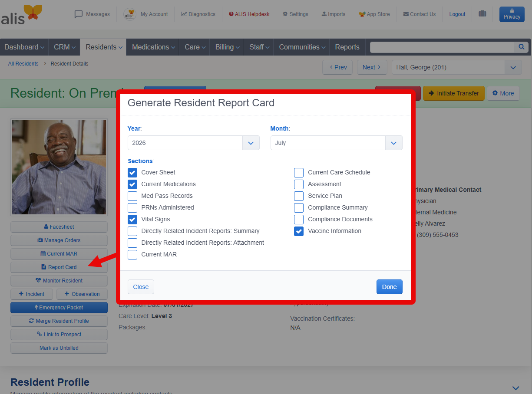This screenshot has width=532, height=394.
Task: Click the alis butterfly logo
Action: coord(22,14)
